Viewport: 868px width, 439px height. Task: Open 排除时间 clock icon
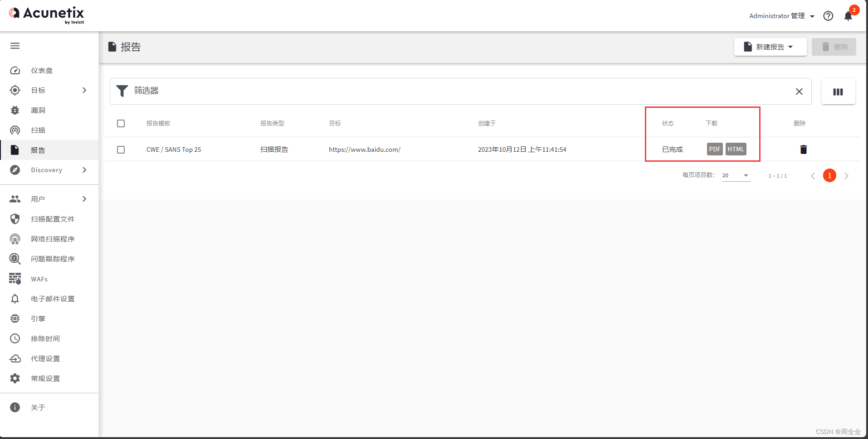[15, 338]
